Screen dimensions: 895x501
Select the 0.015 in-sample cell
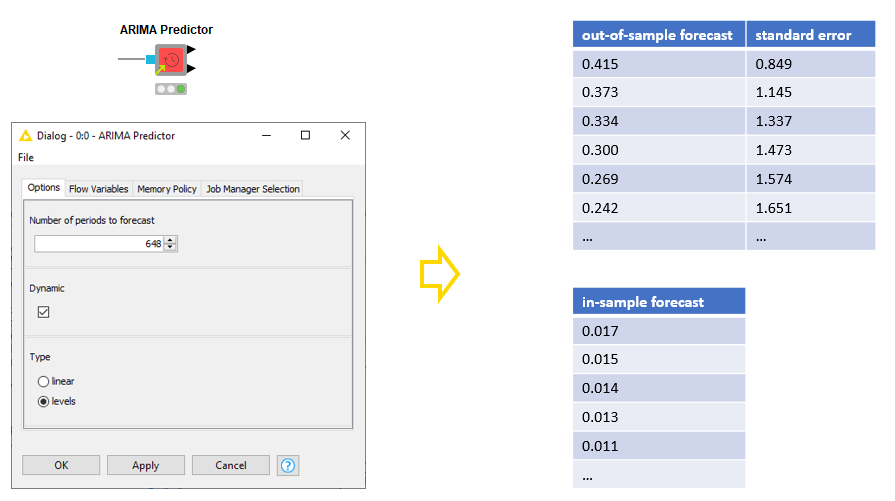click(x=659, y=359)
